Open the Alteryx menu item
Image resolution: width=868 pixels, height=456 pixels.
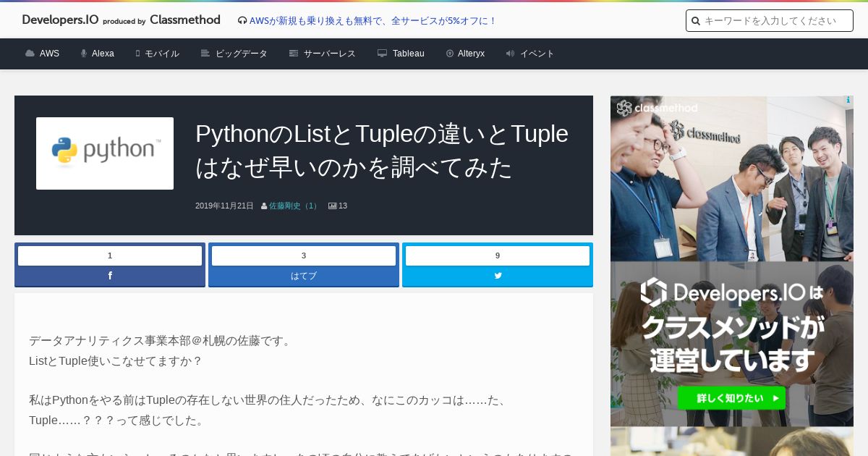[471, 54]
